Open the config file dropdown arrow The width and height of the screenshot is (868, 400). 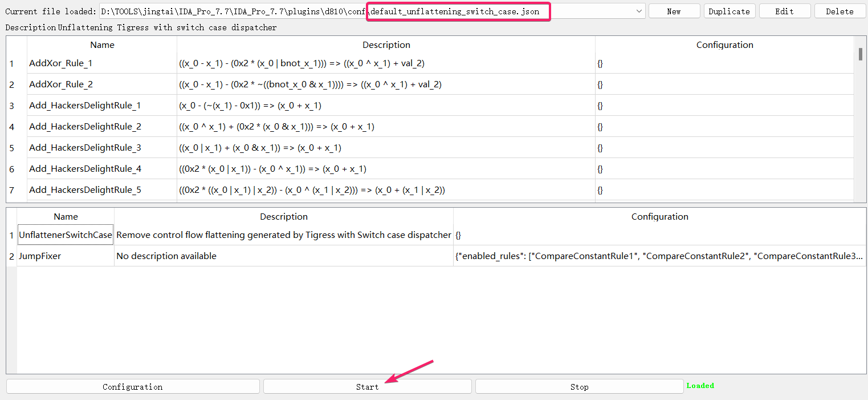pyautogui.click(x=638, y=11)
